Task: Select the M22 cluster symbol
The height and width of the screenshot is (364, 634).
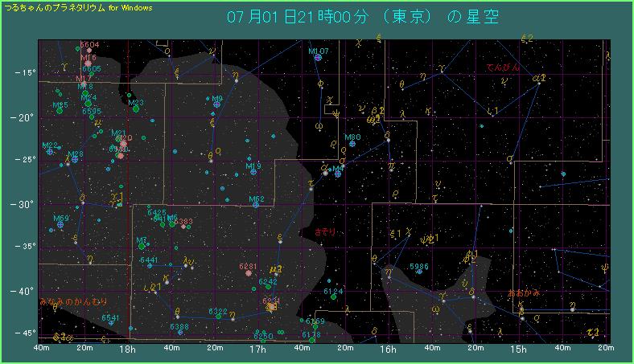Action: click(50, 152)
